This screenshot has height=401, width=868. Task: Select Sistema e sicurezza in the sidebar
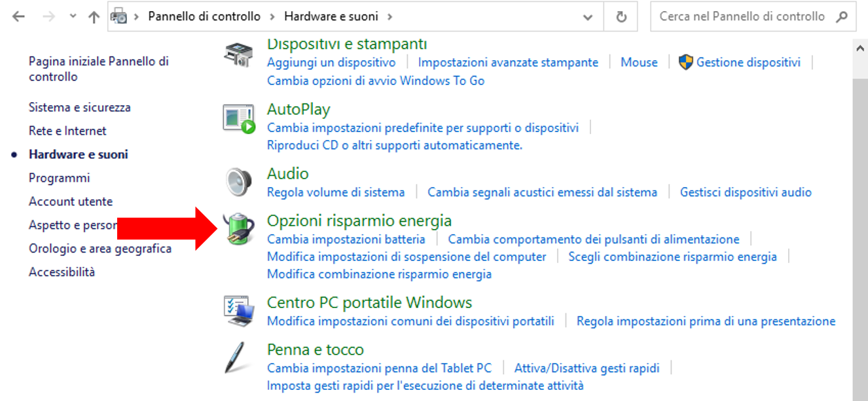pyautogui.click(x=80, y=107)
